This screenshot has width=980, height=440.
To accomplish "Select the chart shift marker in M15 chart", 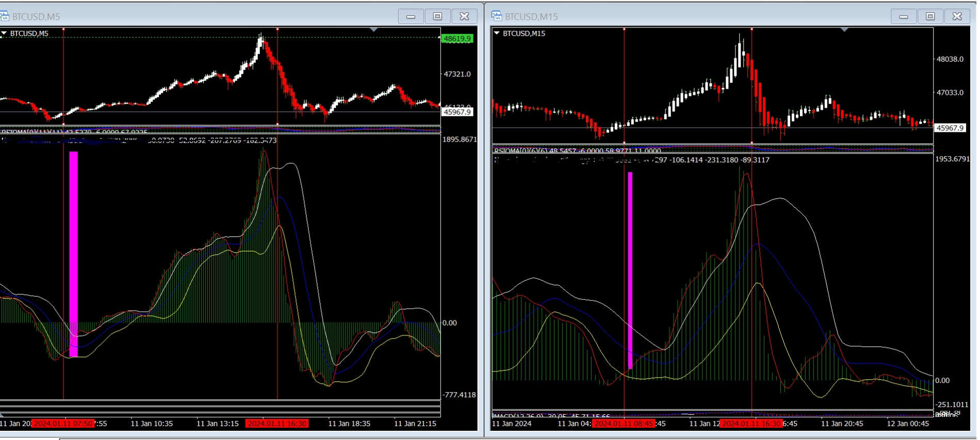I will coord(844,30).
